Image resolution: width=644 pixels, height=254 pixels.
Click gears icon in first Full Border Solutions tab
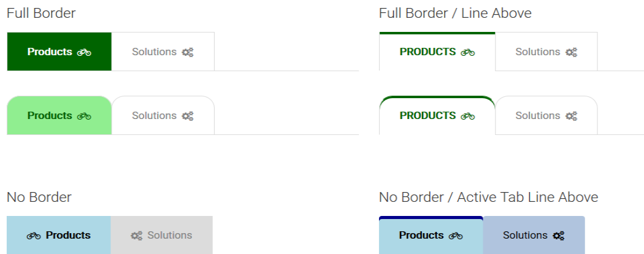(188, 52)
